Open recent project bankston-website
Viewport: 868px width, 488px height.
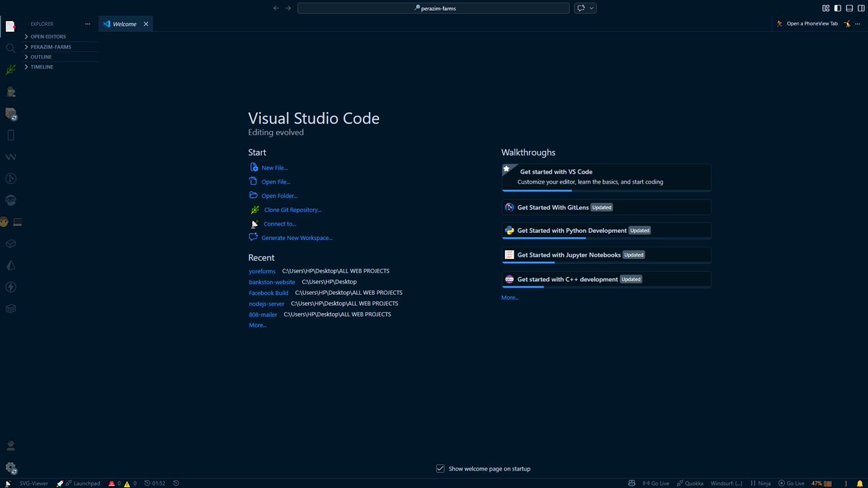[x=272, y=282]
